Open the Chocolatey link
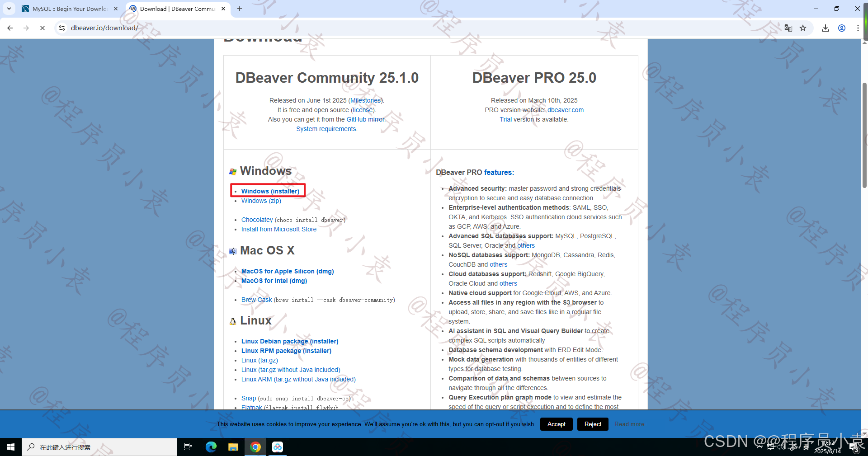868x456 pixels. coord(257,220)
